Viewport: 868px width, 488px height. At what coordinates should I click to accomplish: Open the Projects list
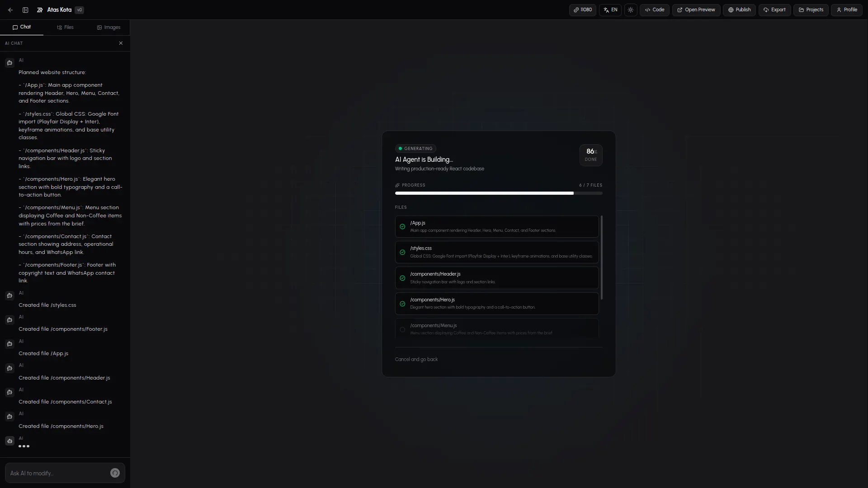[811, 10]
